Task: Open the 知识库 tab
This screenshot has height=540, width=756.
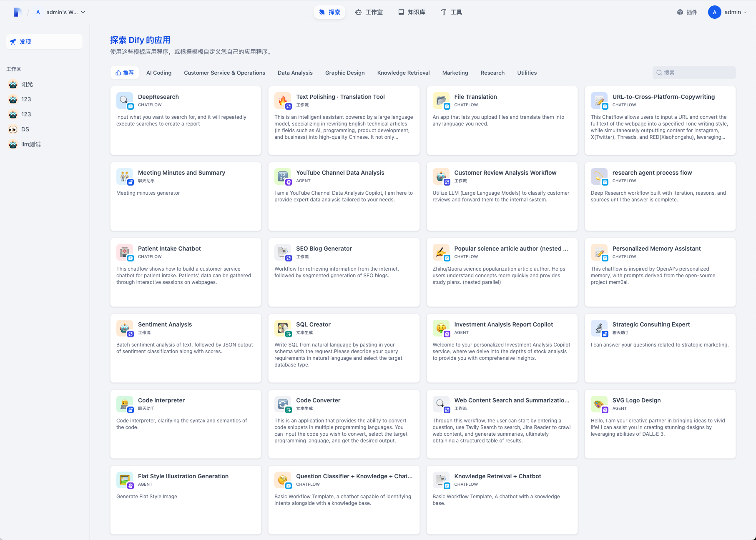Action: pyautogui.click(x=412, y=12)
